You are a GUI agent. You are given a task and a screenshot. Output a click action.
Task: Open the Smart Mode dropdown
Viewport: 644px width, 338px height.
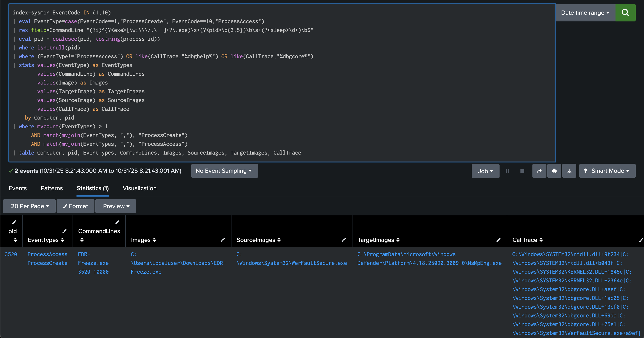pos(607,171)
